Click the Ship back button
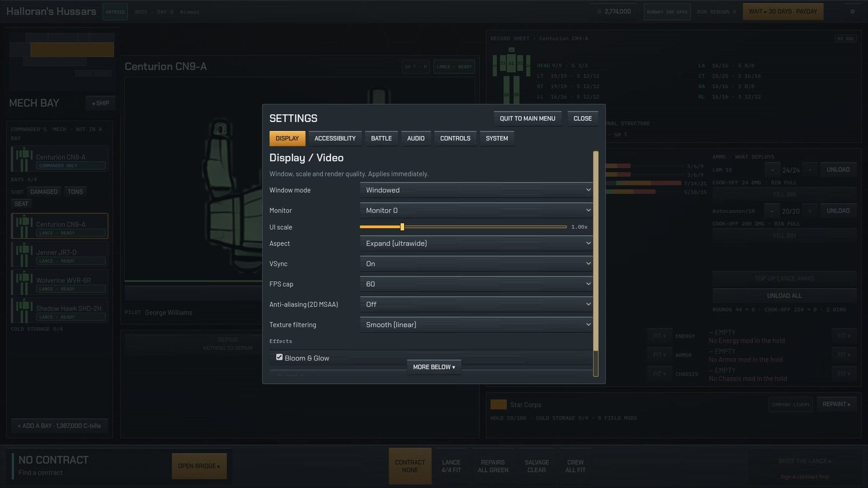Image resolution: width=868 pixels, height=488 pixels. point(100,103)
